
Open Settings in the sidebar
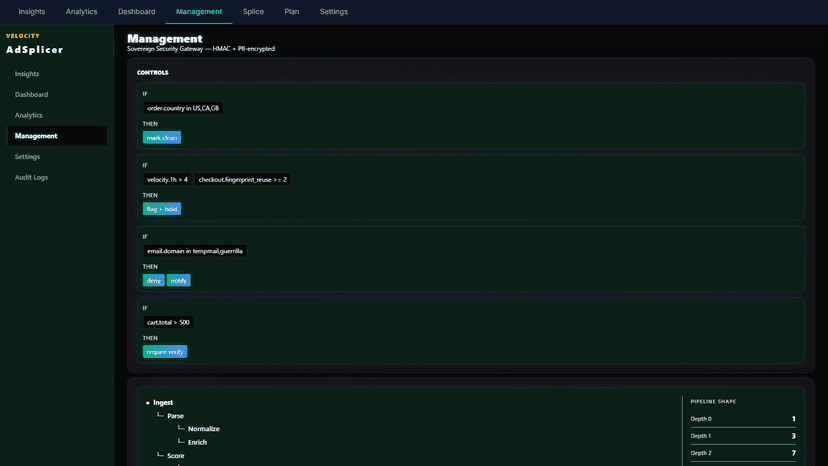[57, 156]
